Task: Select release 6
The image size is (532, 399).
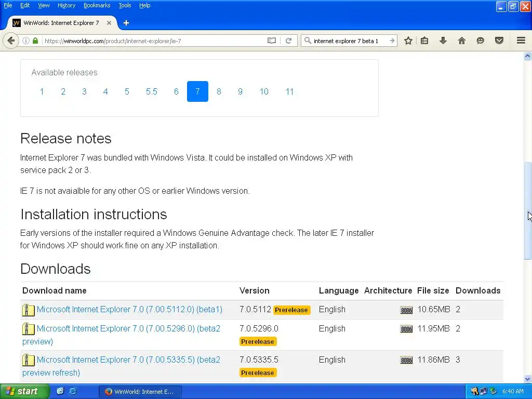Action: pyautogui.click(x=177, y=91)
